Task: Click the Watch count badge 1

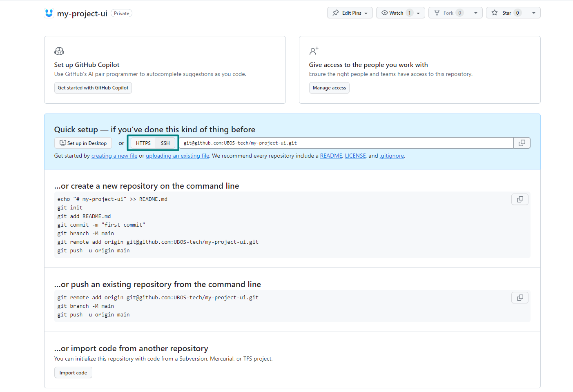Action: click(x=410, y=13)
